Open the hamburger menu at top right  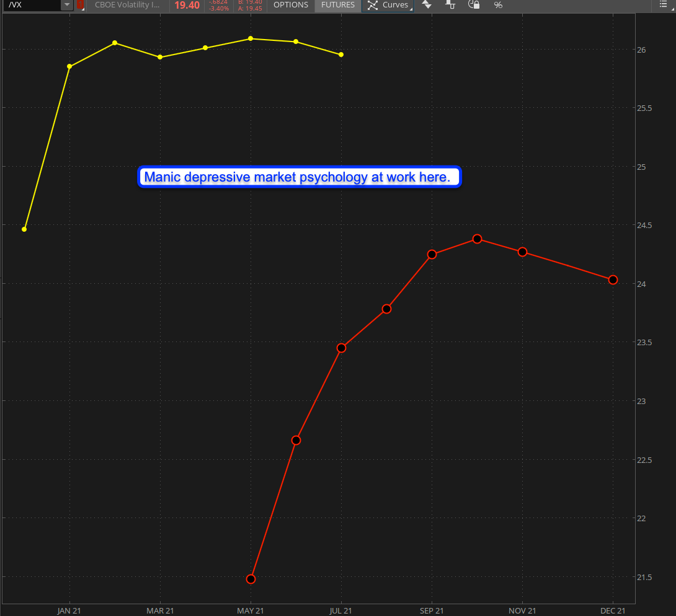(664, 5)
